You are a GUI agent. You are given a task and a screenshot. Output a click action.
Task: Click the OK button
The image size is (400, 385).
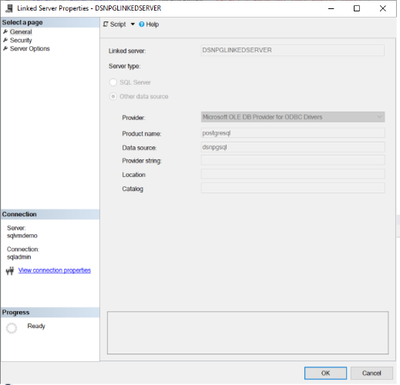tap(325, 373)
